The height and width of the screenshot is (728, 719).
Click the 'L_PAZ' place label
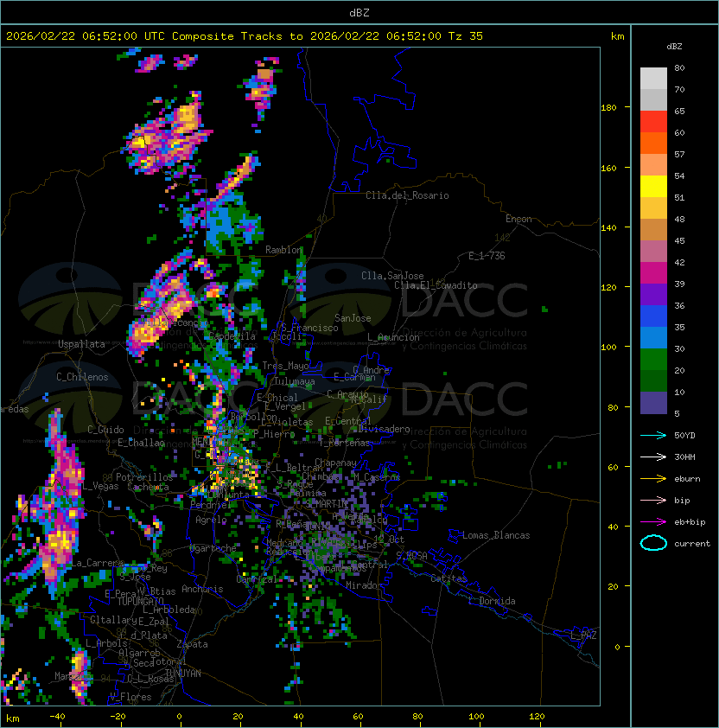pos(583,635)
